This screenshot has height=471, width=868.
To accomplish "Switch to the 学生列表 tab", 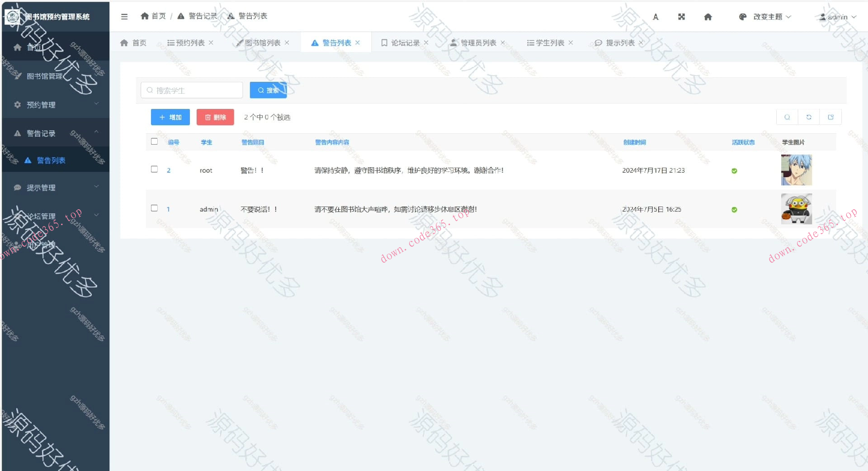I will coord(549,42).
